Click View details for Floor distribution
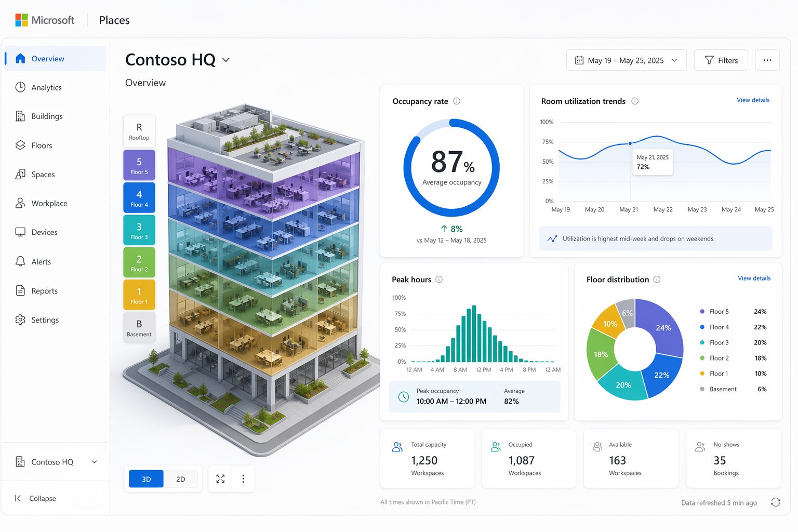The width and height of the screenshot is (798, 532). 754,278
